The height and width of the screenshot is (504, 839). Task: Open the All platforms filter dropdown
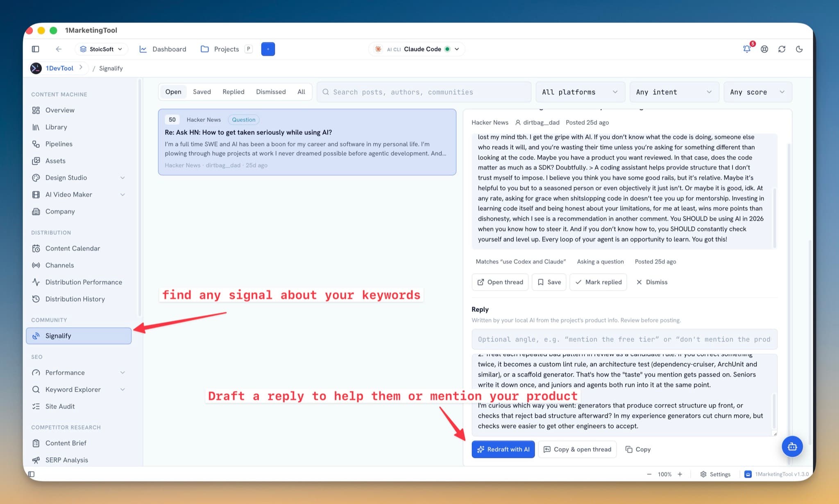pos(580,92)
